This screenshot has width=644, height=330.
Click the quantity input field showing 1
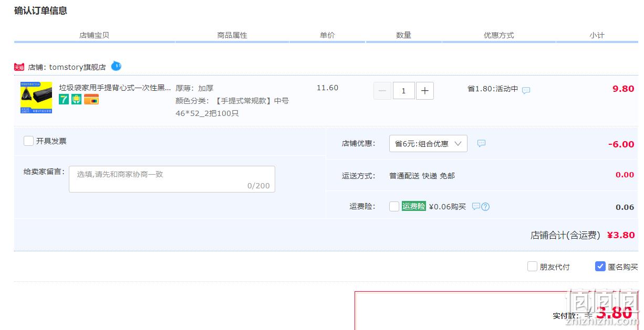pyautogui.click(x=403, y=91)
